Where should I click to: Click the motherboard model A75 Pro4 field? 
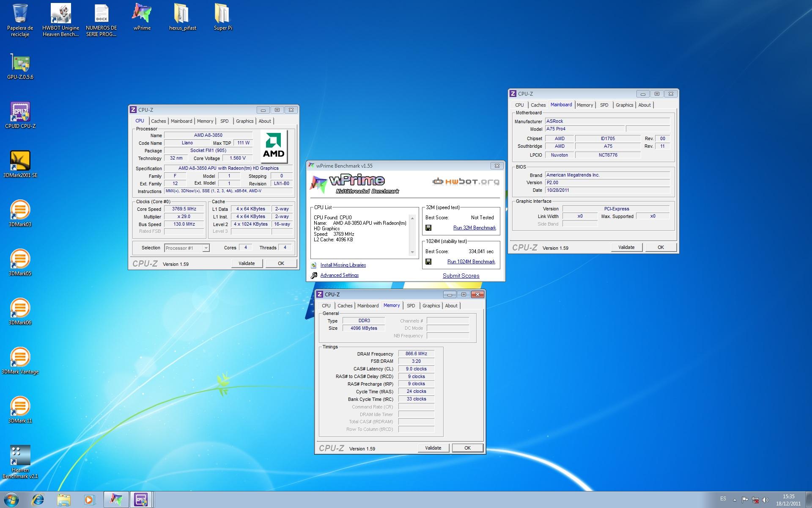pos(584,129)
